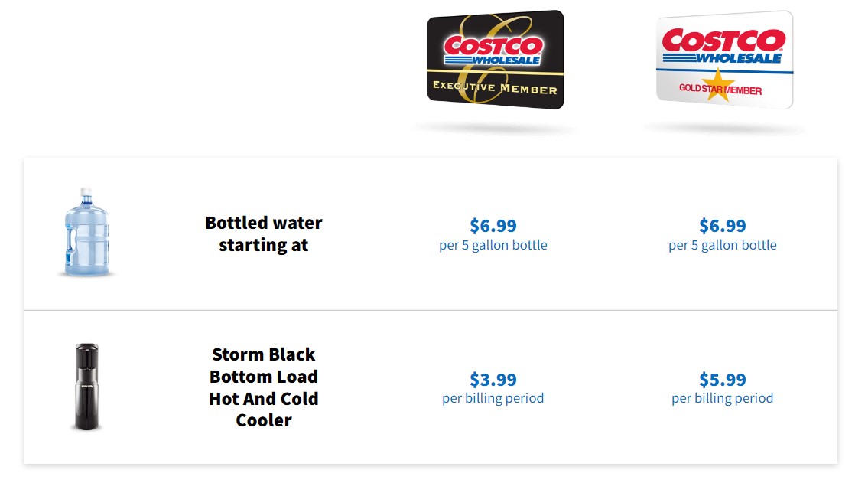Screen dimensions: 868x480
Task: Click "per 5 gallon bottle" under the Executive price
Action: coord(493,246)
